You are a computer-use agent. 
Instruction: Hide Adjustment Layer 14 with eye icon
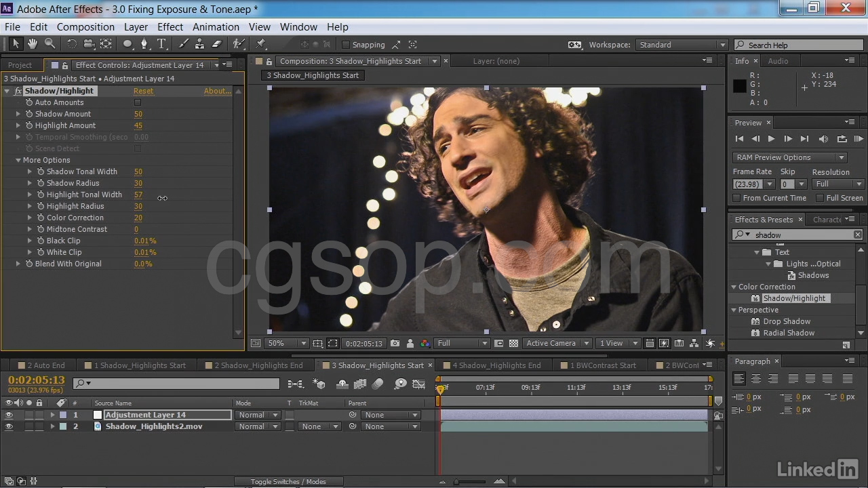(x=9, y=415)
